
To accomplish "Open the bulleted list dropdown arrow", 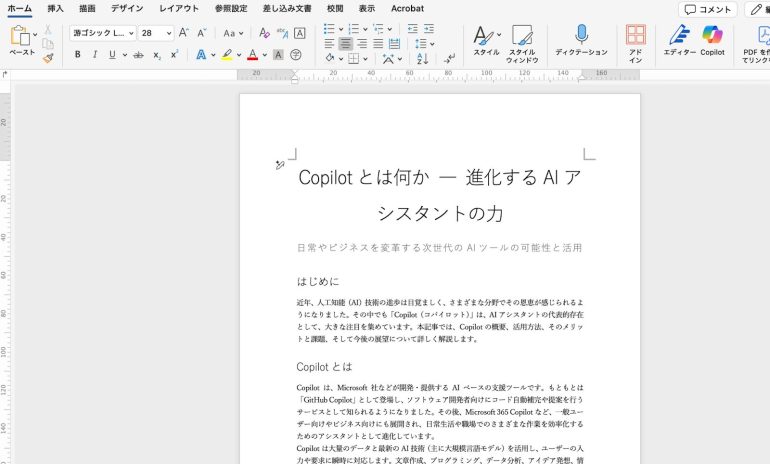I will coord(341,29).
